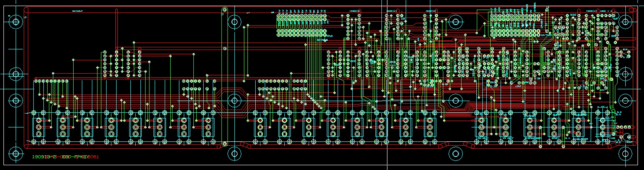Click the WR NEXT switch footprint
Image resolution: width=644 pixels, height=170 pixels.
coord(505,127)
